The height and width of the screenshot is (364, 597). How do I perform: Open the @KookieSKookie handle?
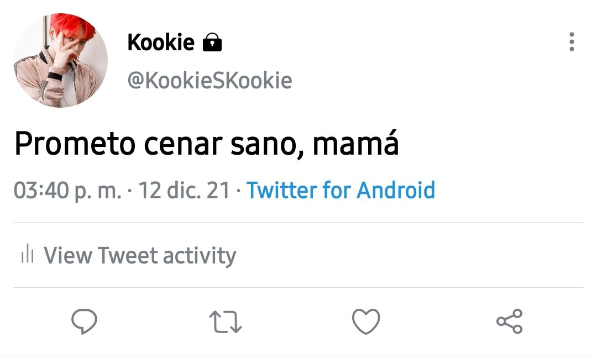(x=210, y=80)
